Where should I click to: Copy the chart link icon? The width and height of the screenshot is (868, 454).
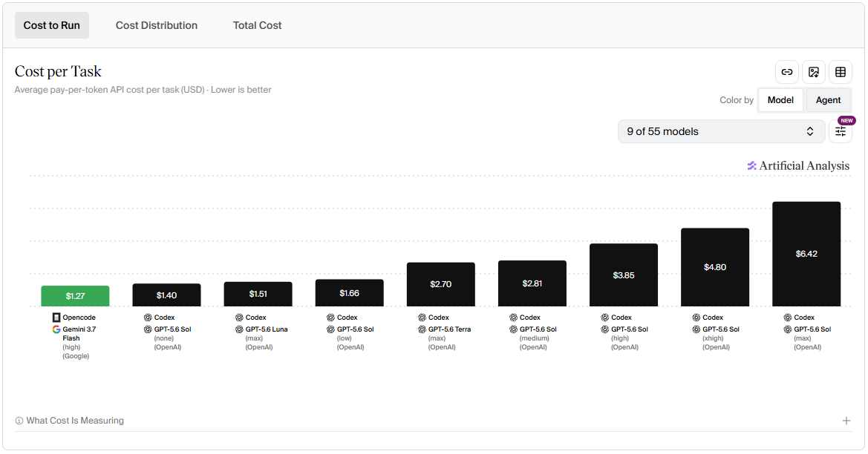point(786,72)
